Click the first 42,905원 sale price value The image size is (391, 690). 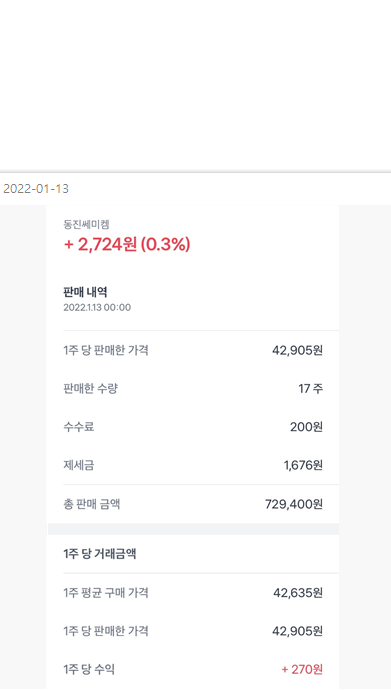pyautogui.click(x=297, y=351)
